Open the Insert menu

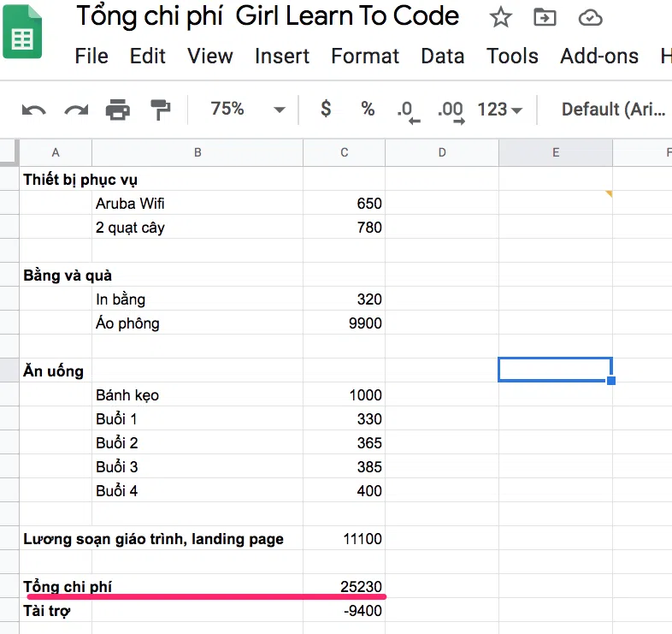282,56
